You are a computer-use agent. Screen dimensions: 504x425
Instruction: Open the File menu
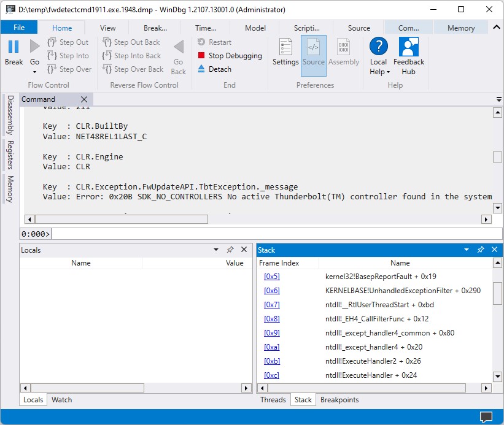point(19,28)
